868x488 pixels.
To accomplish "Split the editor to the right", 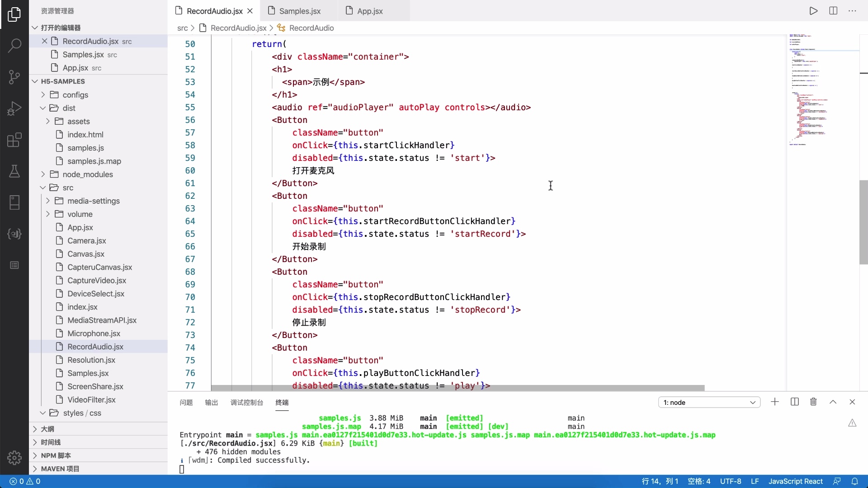I will [x=833, y=11].
